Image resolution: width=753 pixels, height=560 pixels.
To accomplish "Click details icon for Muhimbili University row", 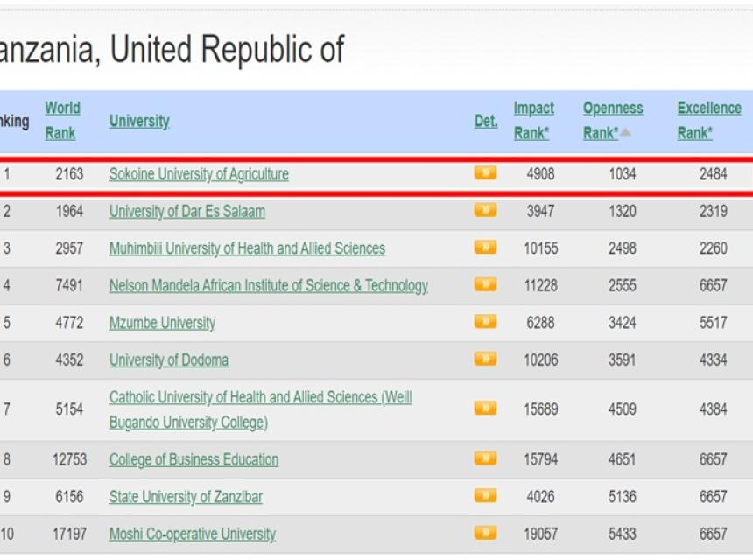I will [485, 248].
